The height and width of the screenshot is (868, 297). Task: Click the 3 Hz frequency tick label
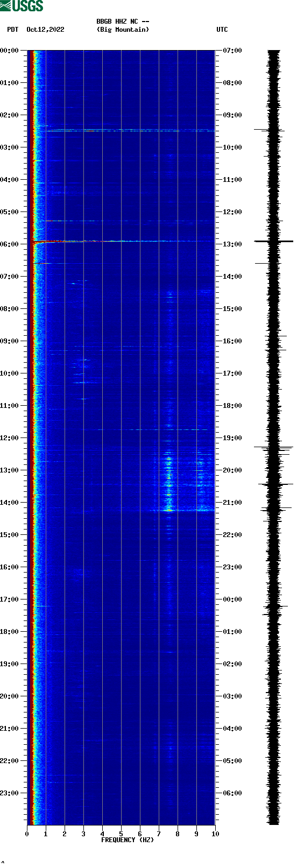click(x=83, y=834)
